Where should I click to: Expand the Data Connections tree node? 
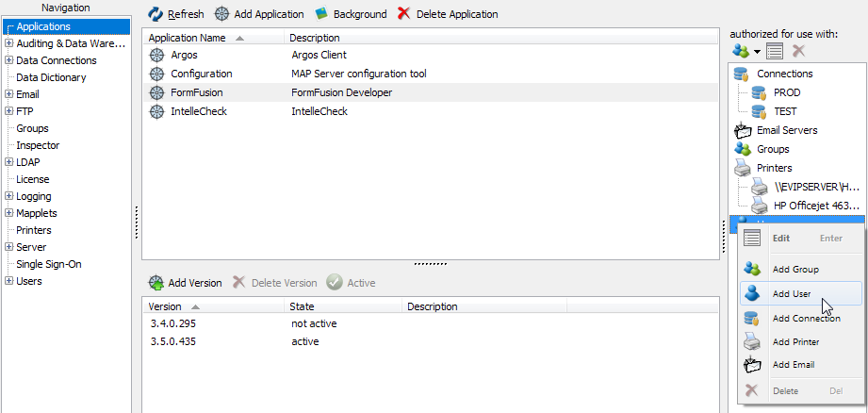point(8,60)
